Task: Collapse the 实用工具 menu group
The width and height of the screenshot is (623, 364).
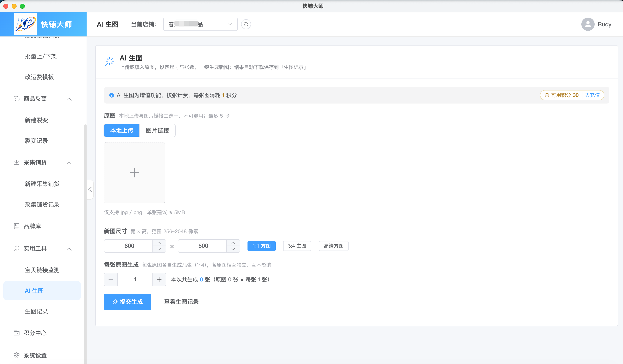Action: [69, 249]
